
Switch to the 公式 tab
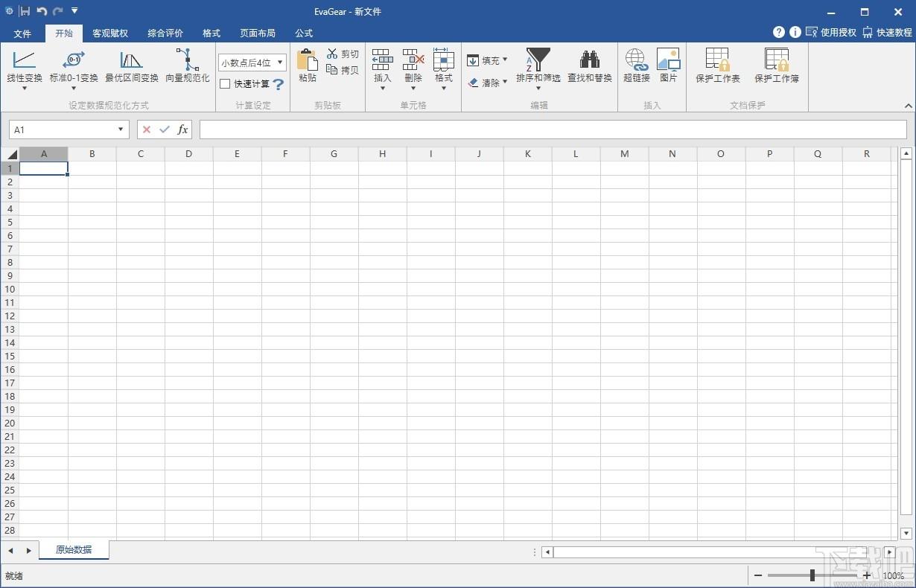[x=304, y=33]
